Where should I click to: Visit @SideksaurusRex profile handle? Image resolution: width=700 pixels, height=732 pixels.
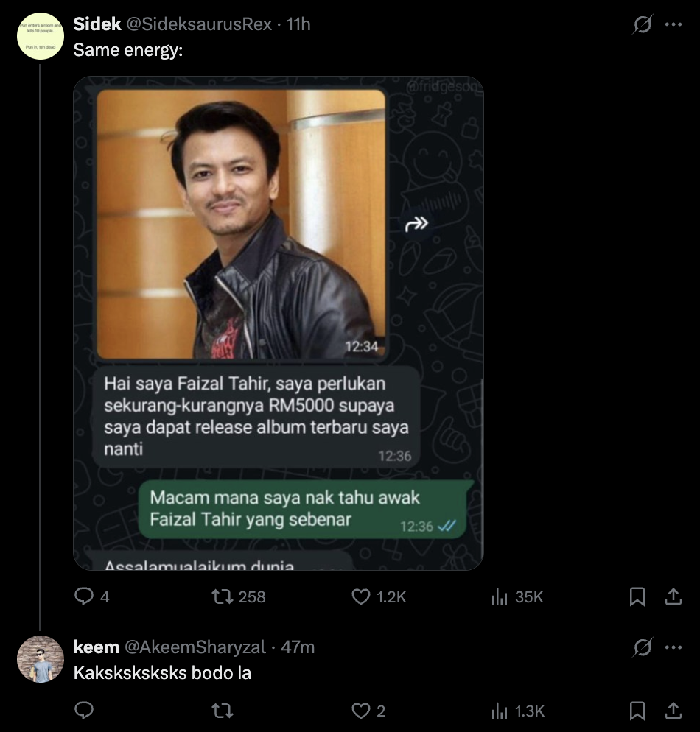(200, 24)
